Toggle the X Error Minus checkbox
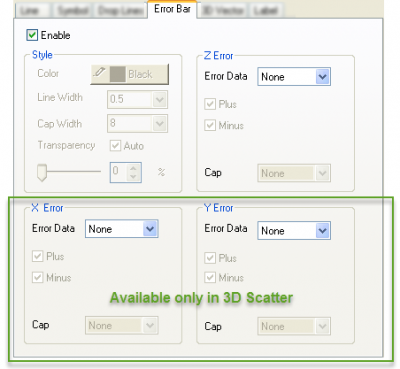The width and height of the screenshot is (400, 369). pos(37,277)
